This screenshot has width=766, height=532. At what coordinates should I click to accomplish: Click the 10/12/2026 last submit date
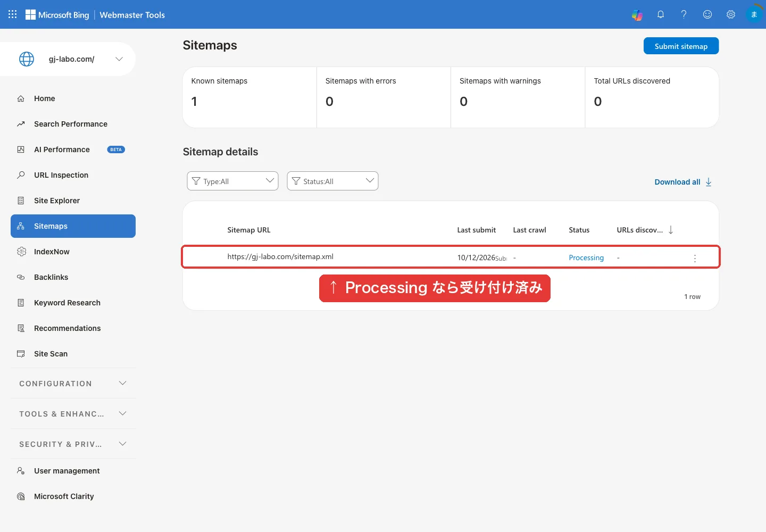click(476, 257)
